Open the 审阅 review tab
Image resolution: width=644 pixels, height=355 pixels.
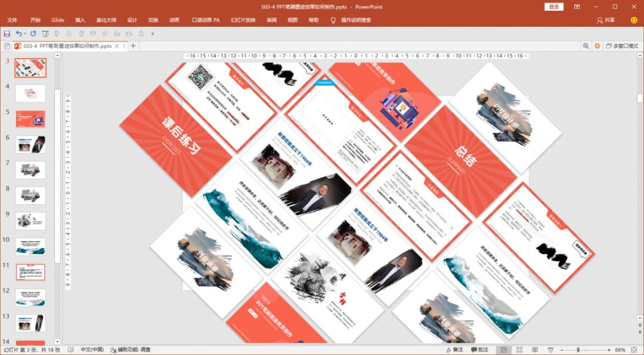[x=271, y=20]
